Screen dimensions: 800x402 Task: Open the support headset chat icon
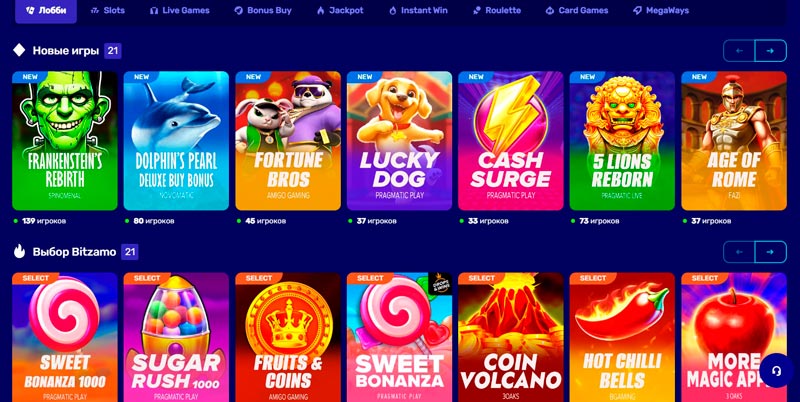(776, 371)
